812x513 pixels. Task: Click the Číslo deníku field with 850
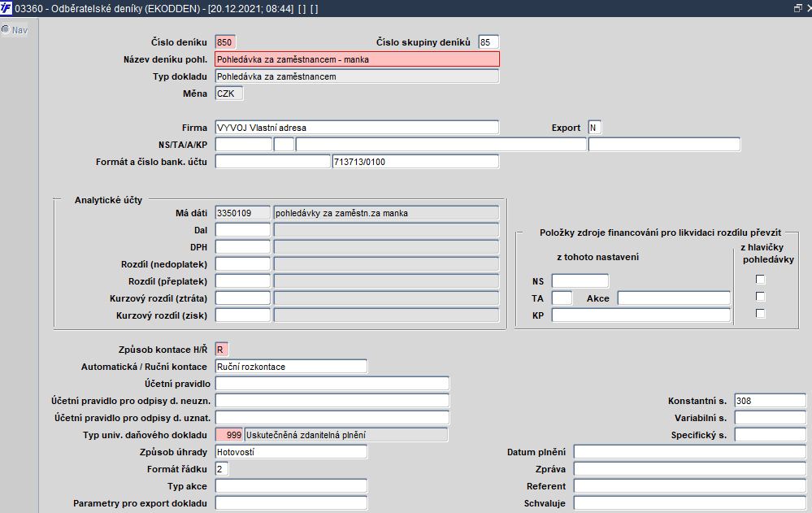(225, 42)
